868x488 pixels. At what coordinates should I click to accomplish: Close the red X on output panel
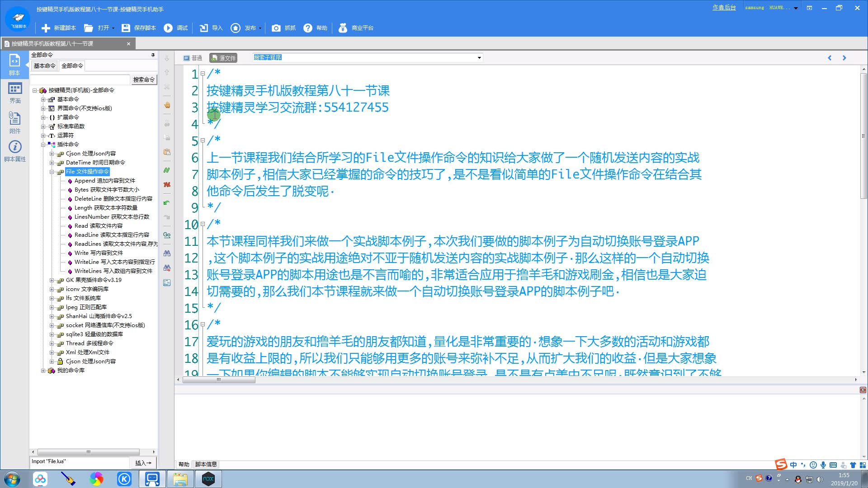863,390
